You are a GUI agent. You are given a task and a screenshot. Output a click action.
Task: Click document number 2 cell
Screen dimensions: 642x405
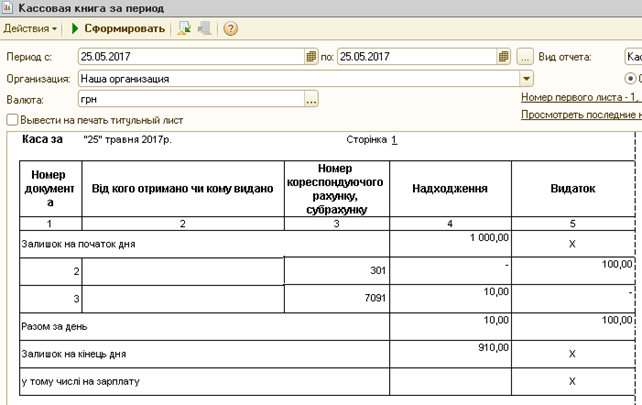(50, 272)
